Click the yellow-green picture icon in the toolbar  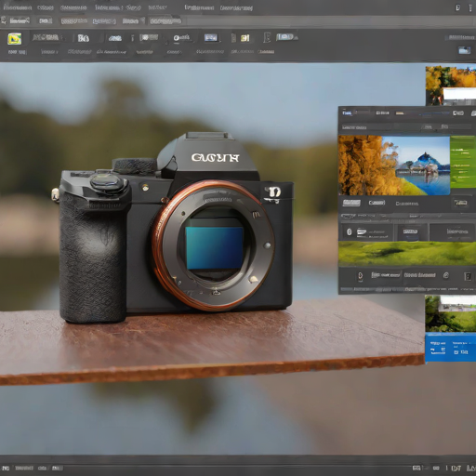coord(14,39)
